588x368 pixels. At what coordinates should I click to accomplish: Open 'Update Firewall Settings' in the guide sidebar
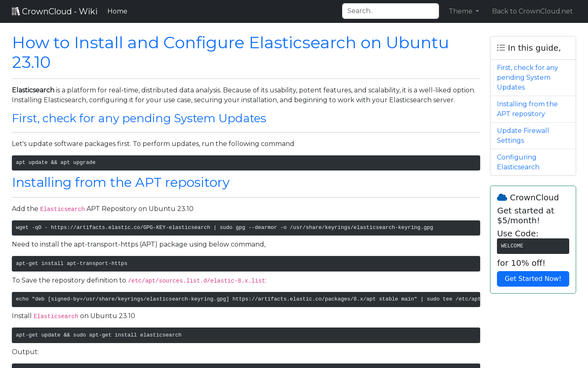coord(523,135)
